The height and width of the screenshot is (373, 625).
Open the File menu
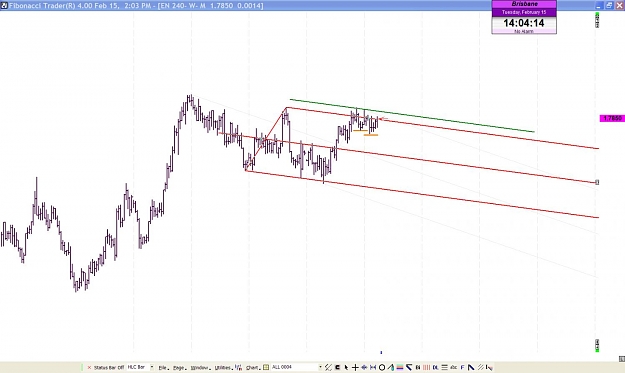[163, 367]
